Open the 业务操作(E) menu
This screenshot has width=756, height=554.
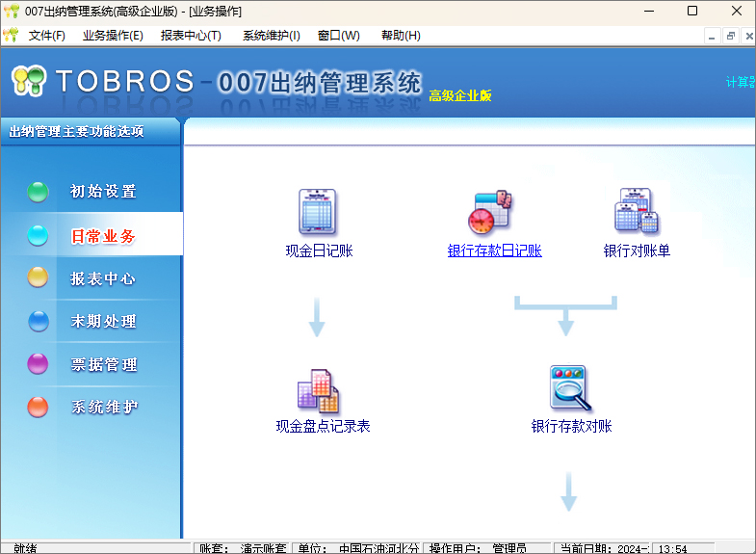point(113,36)
